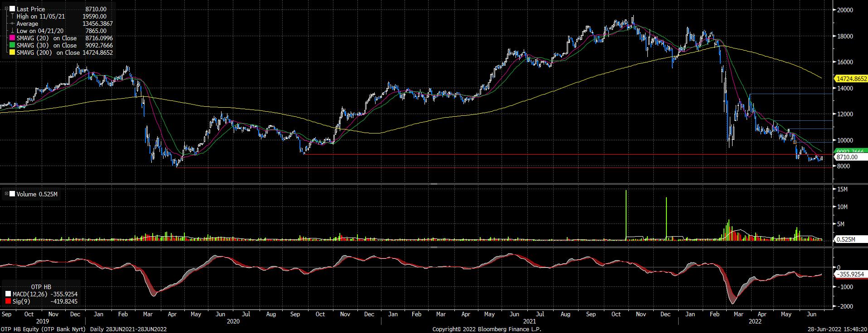The width and height of the screenshot is (868, 333).
Task: Select 'SMAVG (20) on Close' legend label
Action: tap(47, 38)
